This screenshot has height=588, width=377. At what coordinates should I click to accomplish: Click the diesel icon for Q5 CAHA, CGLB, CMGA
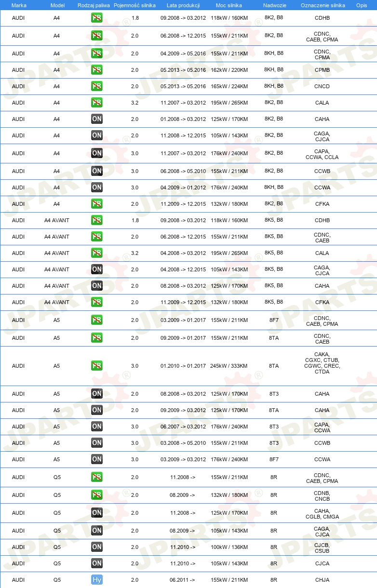(x=97, y=513)
